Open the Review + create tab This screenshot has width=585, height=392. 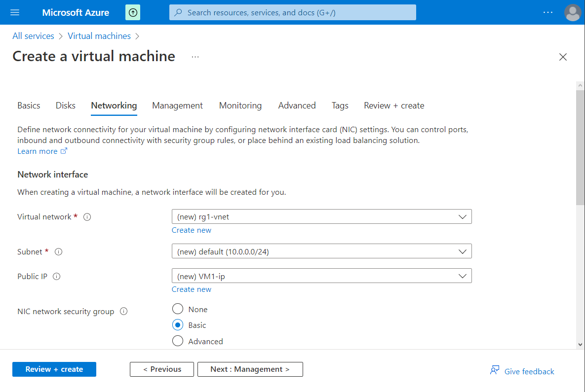click(x=394, y=106)
